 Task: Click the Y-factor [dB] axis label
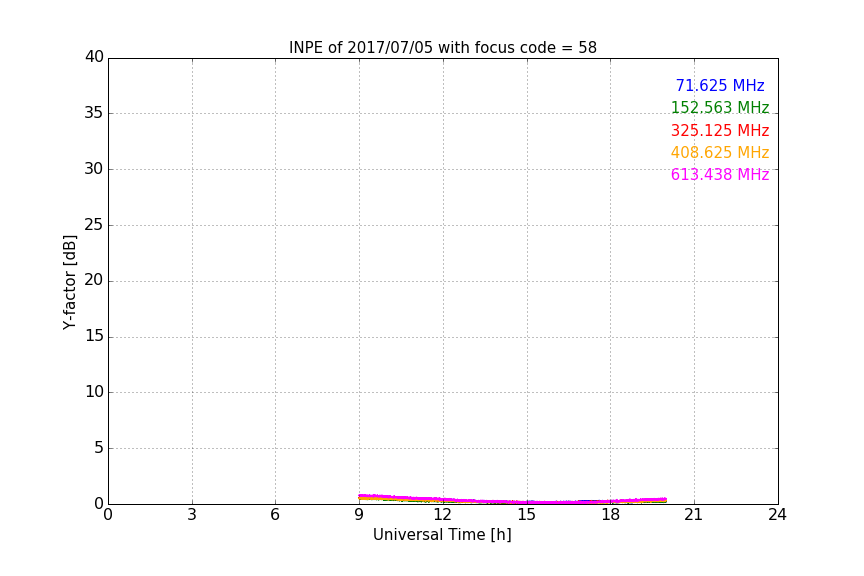(x=69, y=282)
